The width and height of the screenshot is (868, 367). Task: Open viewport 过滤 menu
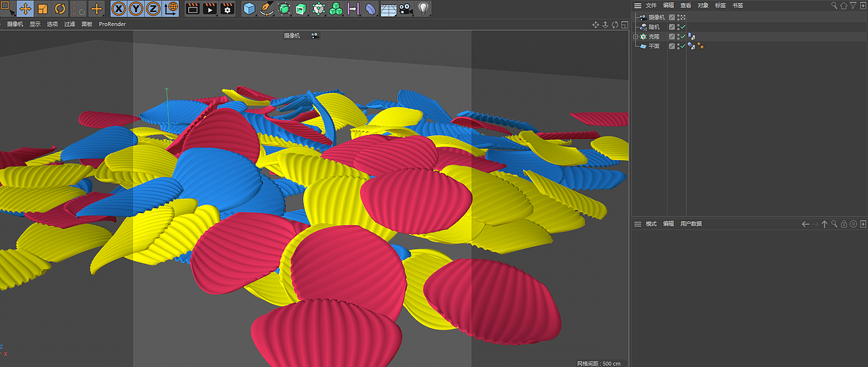click(x=70, y=24)
